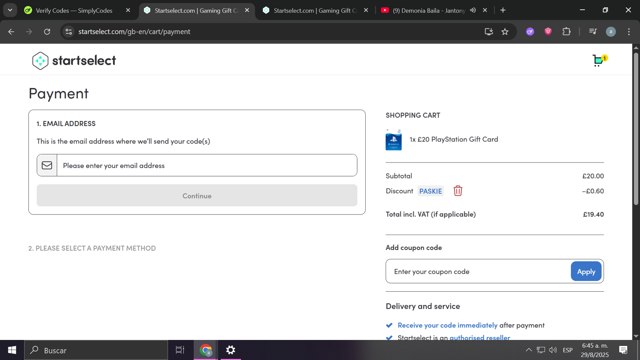Screen dimensions: 640x360
Task: Open a new browser tab
Action: click(503, 10)
